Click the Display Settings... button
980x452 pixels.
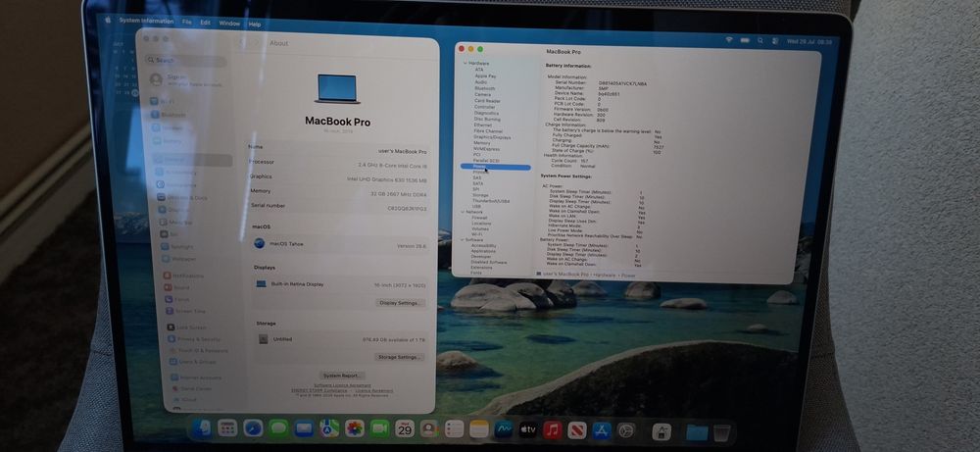click(x=400, y=303)
